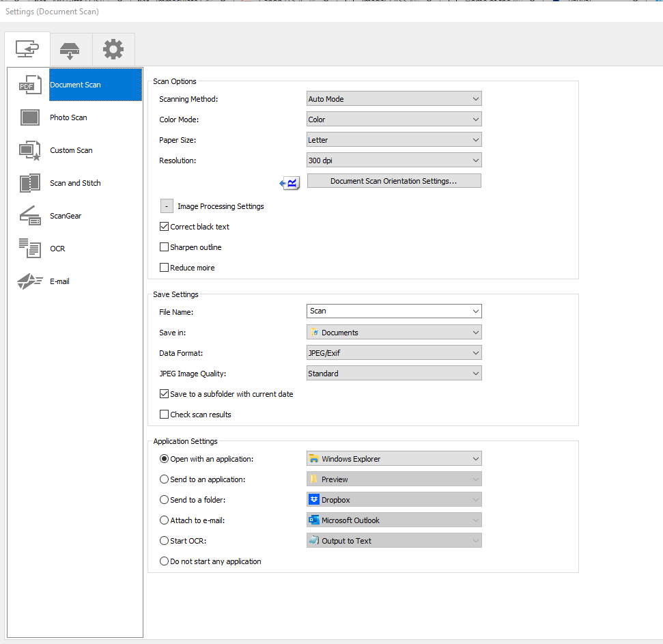Expand the Color Mode dropdown
663x644 pixels.
(394, 120)
